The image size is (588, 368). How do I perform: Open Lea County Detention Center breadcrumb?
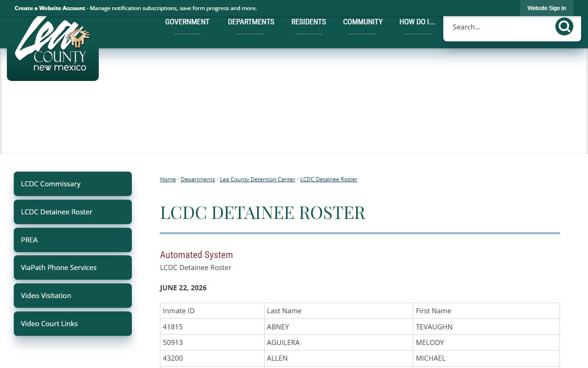click(x=257, y=179)
